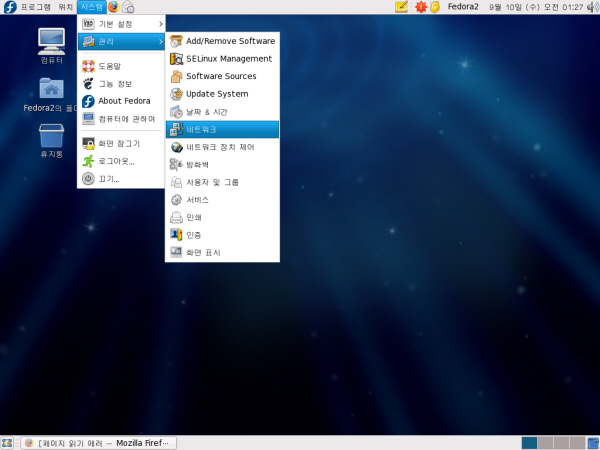The width and height of the screenshot is (600, 450).
Task: Open 그놈 정보 about GNOME entry
Action: 121,83
